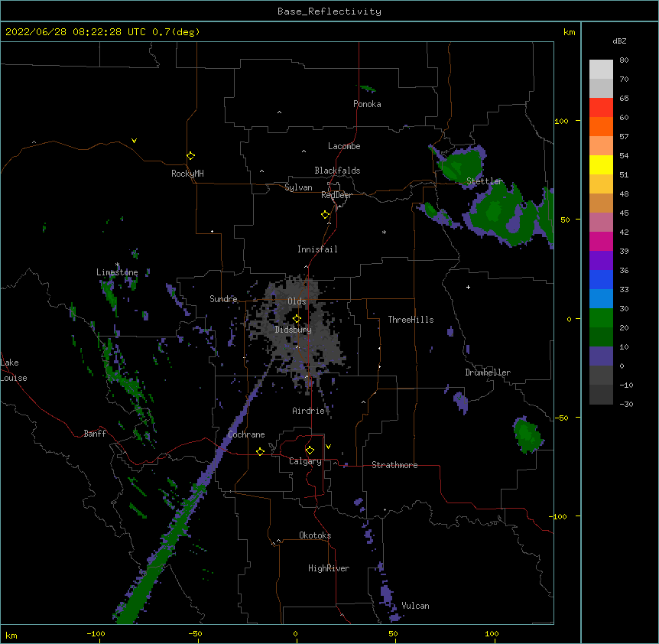Click the white plus marker northwest of Drumheller
The width and height of the screenshot is (659, 644).
(x=468, y=287)
